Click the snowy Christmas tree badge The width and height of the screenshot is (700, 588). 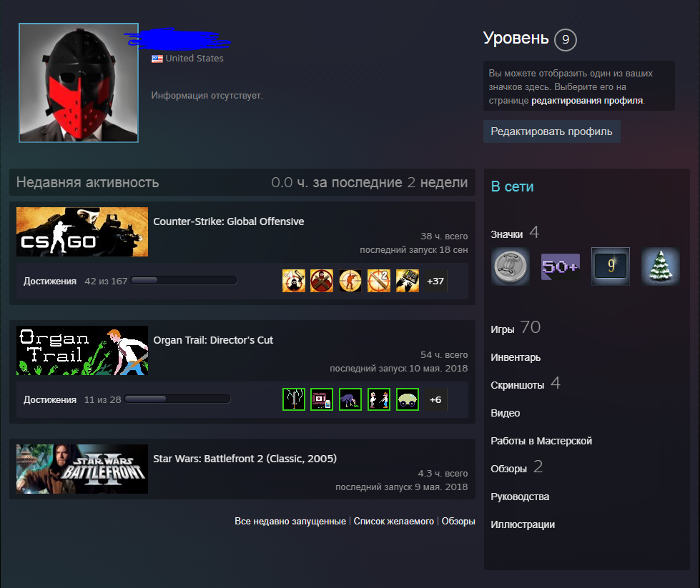[x=660, y=266]
